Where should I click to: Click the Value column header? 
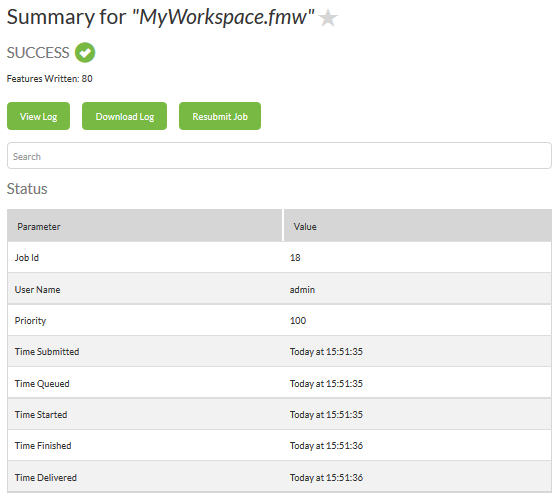[x=418, y=226]
